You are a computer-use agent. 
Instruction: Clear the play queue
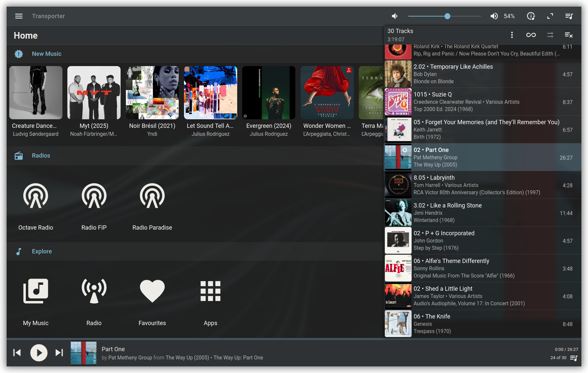pos(569,35)
